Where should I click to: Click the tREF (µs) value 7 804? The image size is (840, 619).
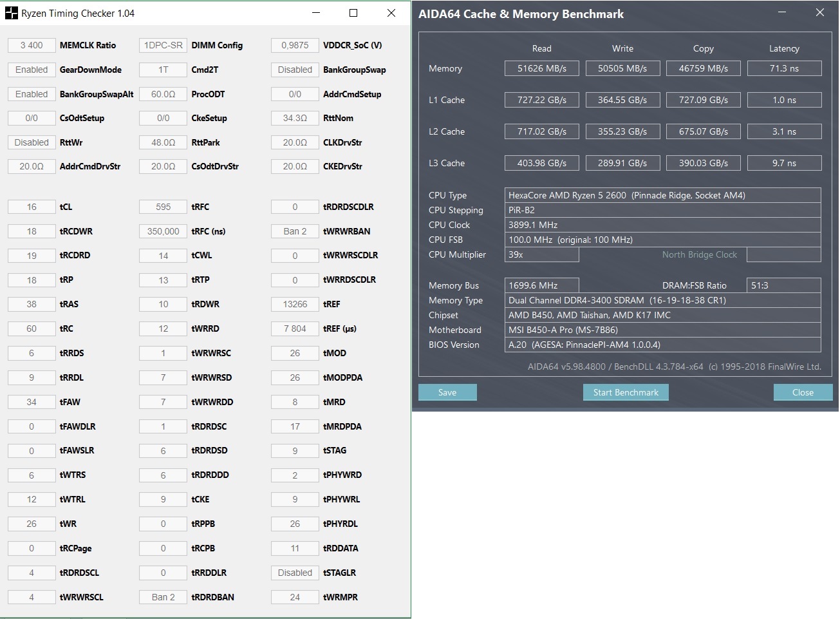tap(295, 329)
